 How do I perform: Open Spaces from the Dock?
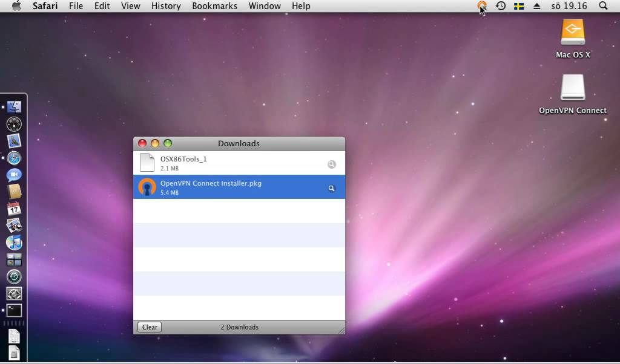point(14,260)
